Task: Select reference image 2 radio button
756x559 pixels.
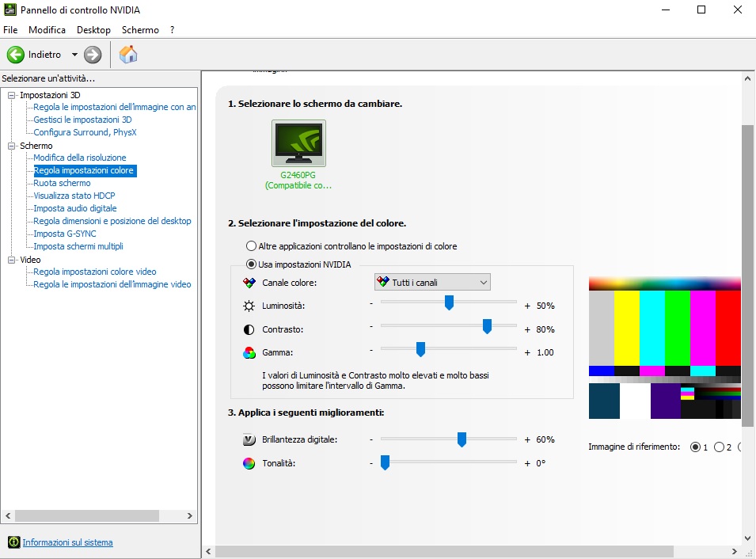Action: click(x=719, y=447)
